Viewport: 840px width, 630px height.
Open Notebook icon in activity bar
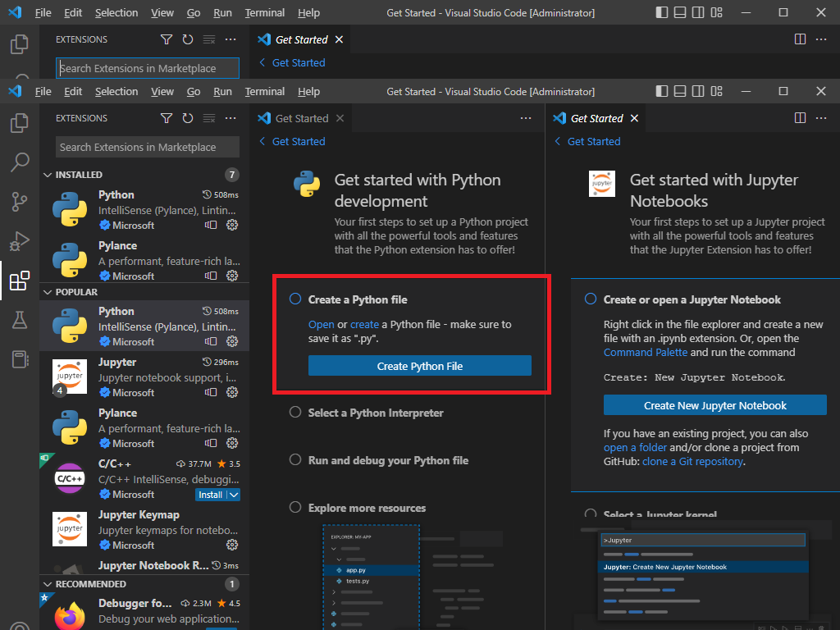[x=20, y=359]
